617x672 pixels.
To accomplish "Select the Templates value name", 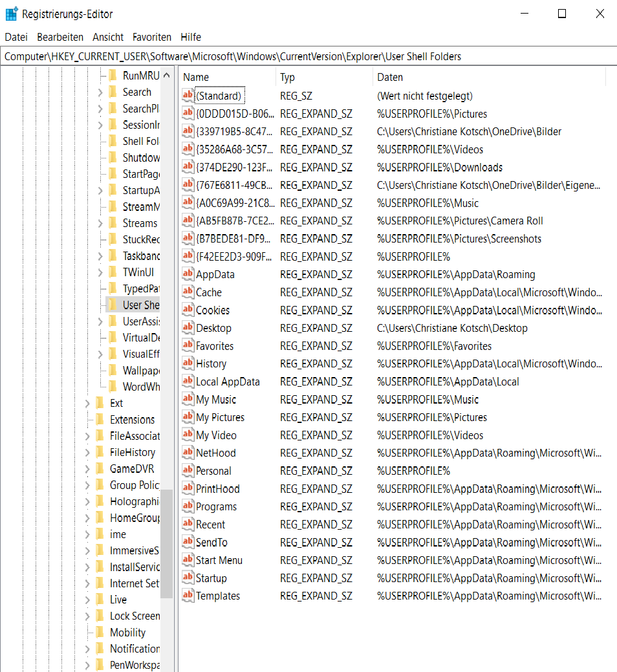I will pyautogui.click(x=218, y=596).
